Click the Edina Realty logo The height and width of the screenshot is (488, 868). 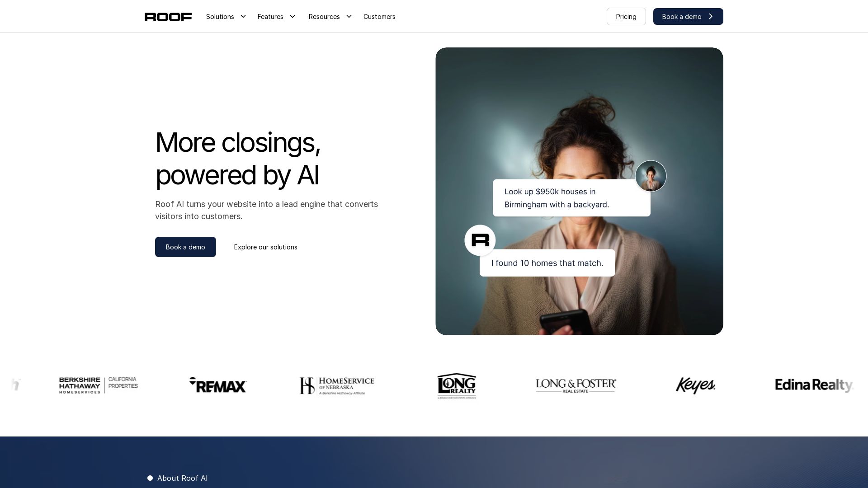click(x=814, y=385)
